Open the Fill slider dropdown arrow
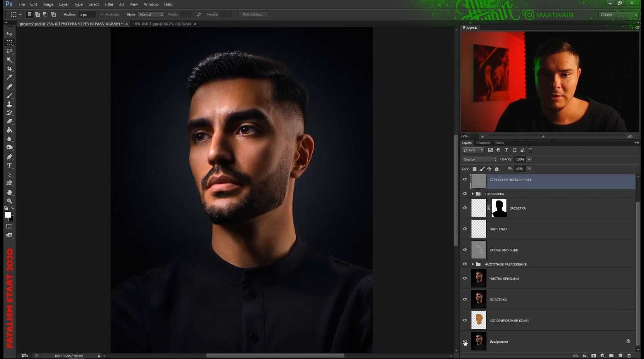This screenshot has height=359, width=644. click(529, 168)
